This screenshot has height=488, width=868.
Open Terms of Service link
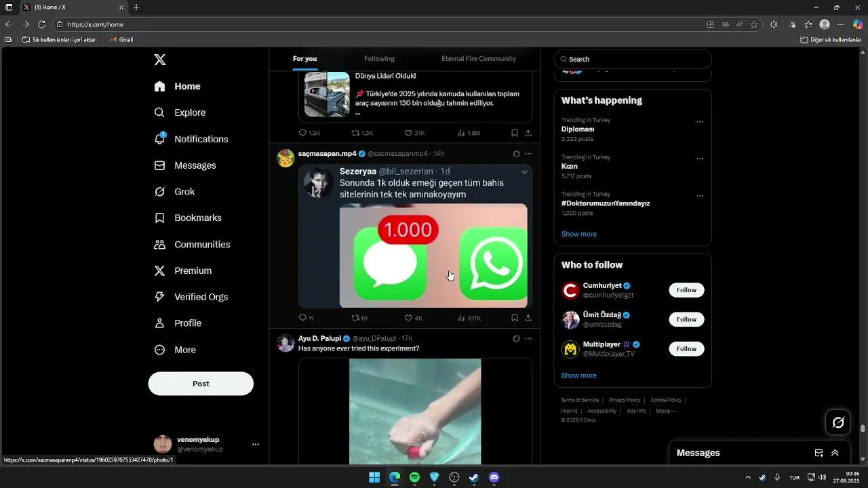(x=580, y=400)
